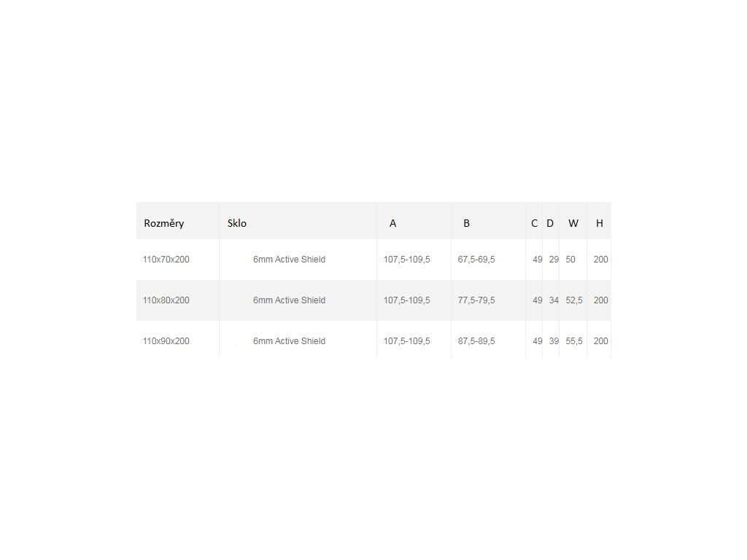Image resolution: width=747 pixels, height=560 pixels.
Task: Click the 110x80x200 dimension cell
Action: tap(166, 300)
